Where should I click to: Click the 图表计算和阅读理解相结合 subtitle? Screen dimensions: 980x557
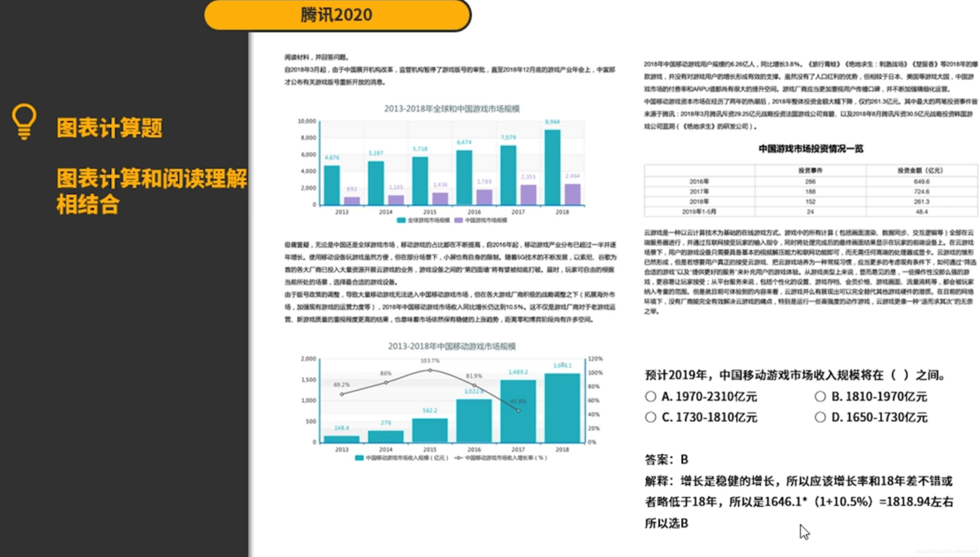tap(152, 191)
